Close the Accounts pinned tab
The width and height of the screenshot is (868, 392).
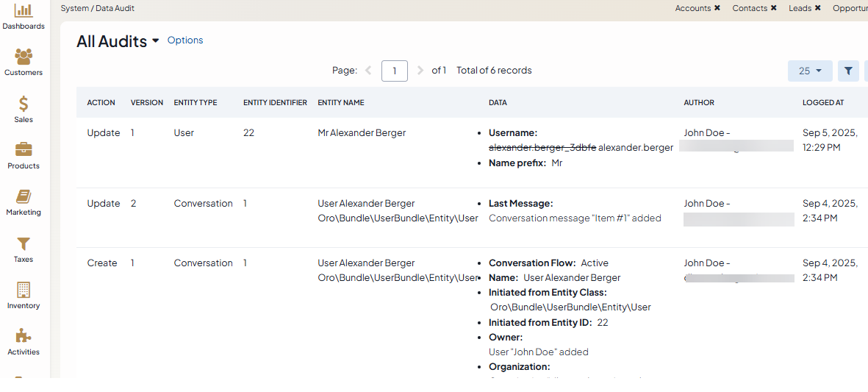pyautogui.click(x=717, y=9)
